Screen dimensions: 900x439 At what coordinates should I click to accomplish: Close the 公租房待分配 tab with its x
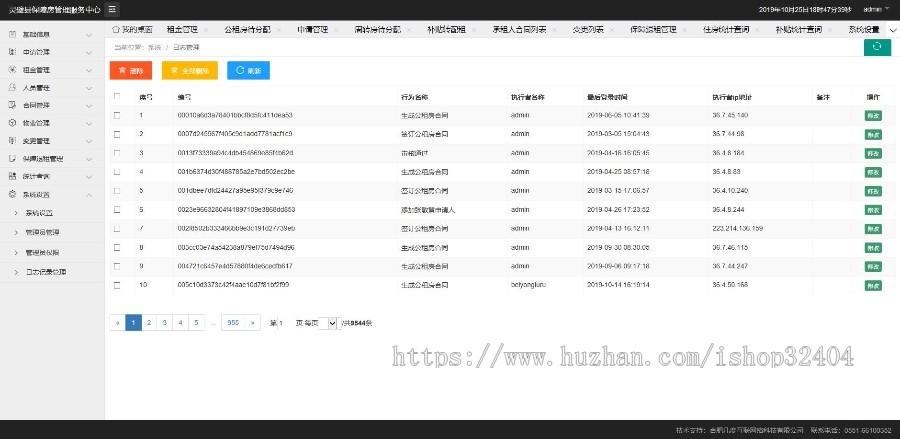(281, 30)
